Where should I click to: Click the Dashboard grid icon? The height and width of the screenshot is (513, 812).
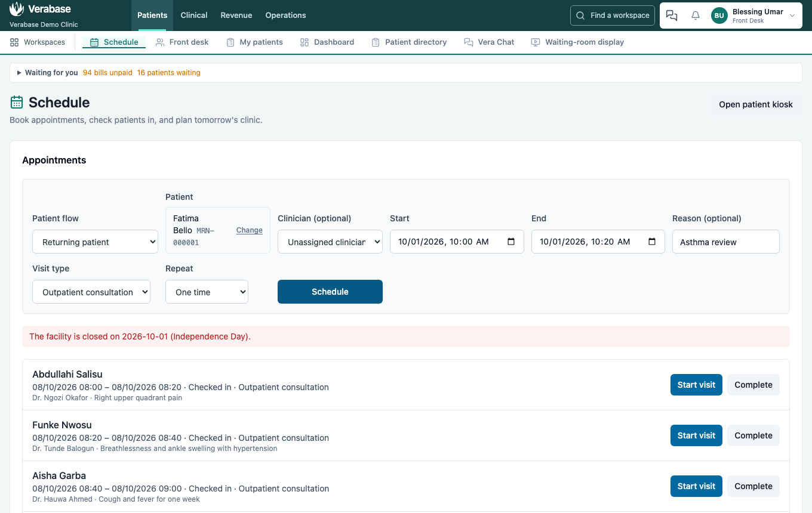pyautogui.click(x=304, y=42)
